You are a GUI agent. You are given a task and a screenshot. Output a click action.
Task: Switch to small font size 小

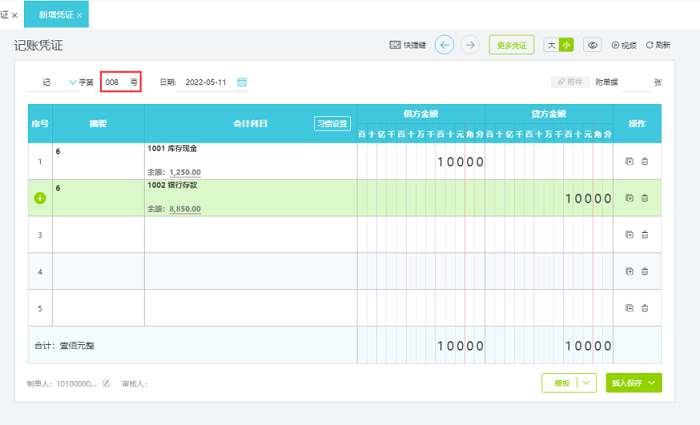[x=566, y=45]
